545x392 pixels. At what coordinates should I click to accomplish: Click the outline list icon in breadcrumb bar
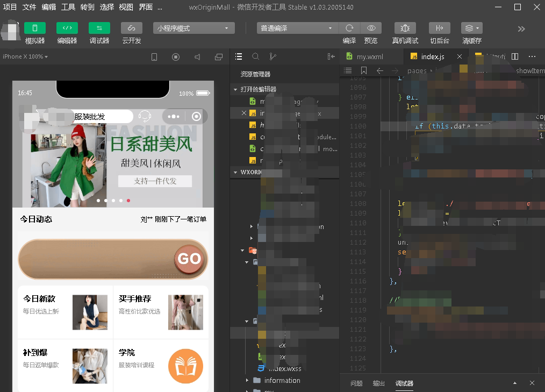point(348,70)
